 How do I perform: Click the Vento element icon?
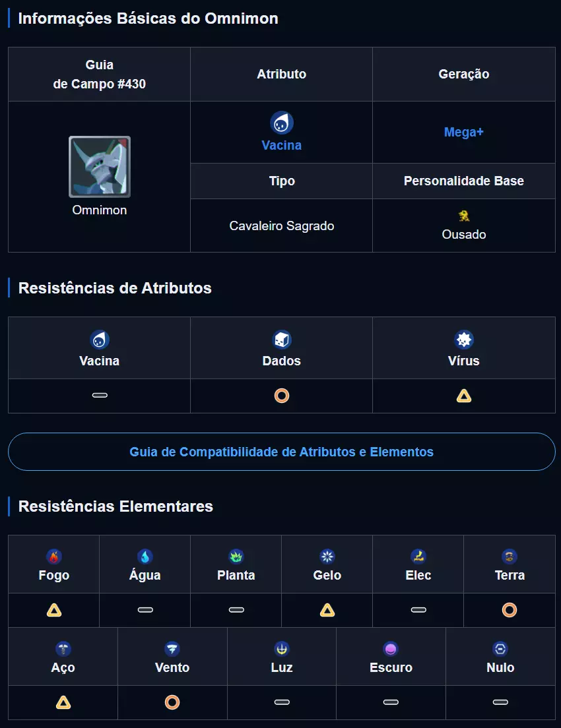pos(172,649)
